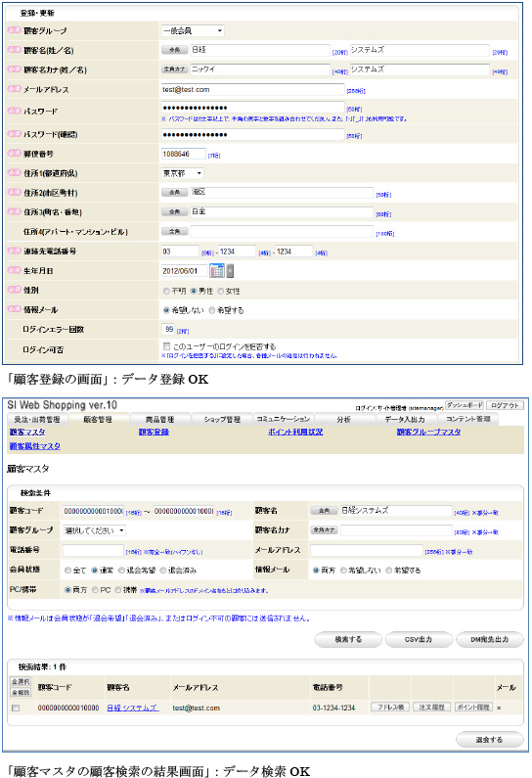532x778 pixels.
Task: Select 全て for 会員状態
Action: pyautogui.click(x=67, y=571)
